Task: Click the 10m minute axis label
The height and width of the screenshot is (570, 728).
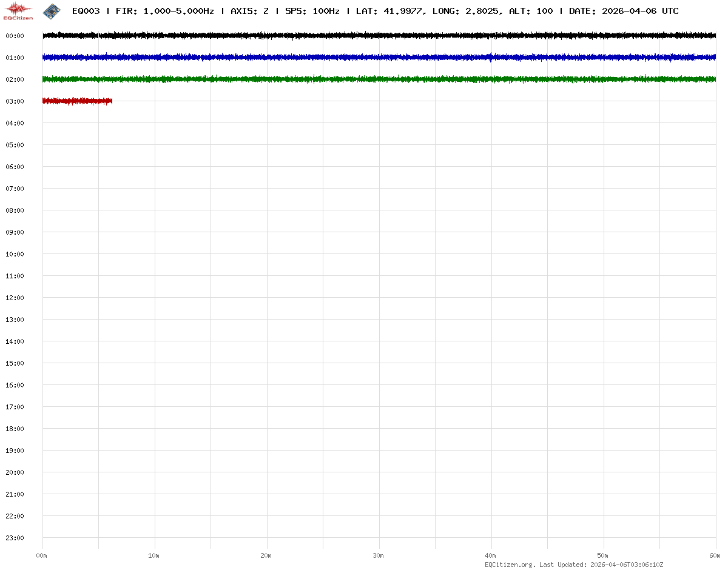Action: pyautogui.click(x=154, y=555)
